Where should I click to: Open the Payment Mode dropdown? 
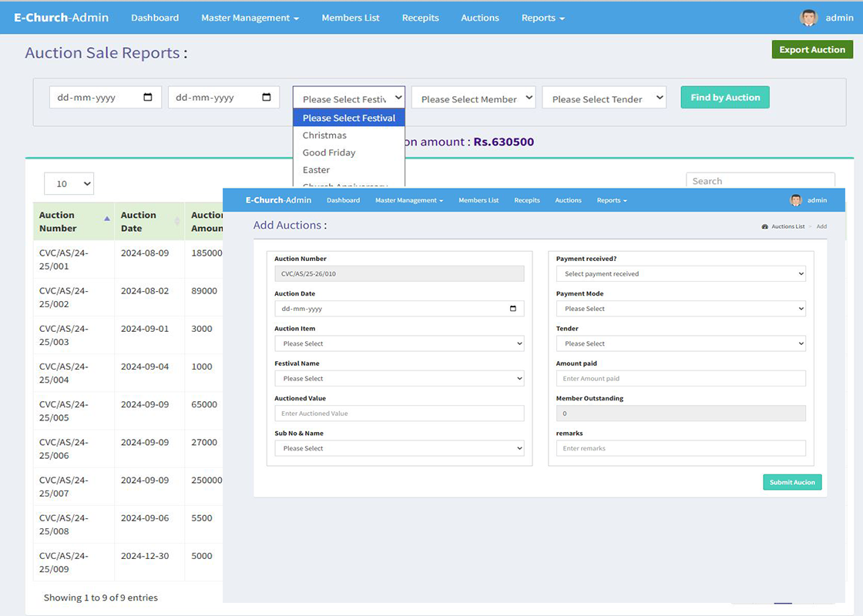[680, 309]
